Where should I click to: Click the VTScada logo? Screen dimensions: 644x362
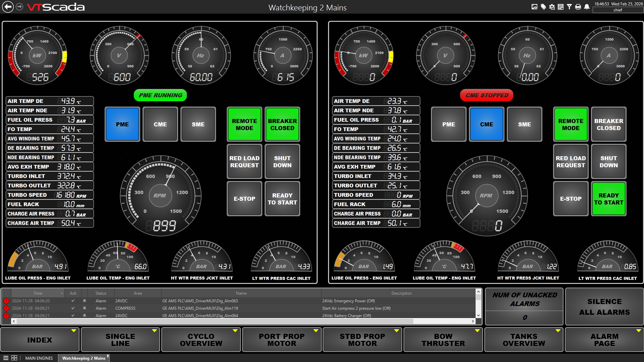(x=56, y=7)
